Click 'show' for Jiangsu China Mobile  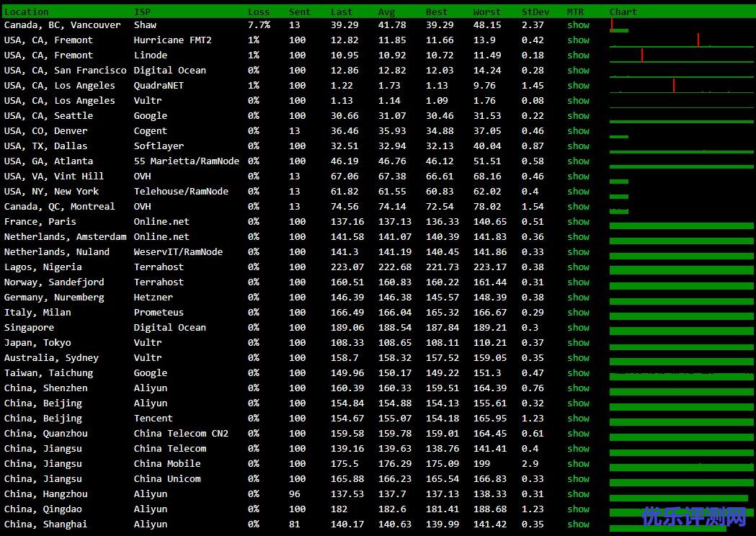point(578,464)
